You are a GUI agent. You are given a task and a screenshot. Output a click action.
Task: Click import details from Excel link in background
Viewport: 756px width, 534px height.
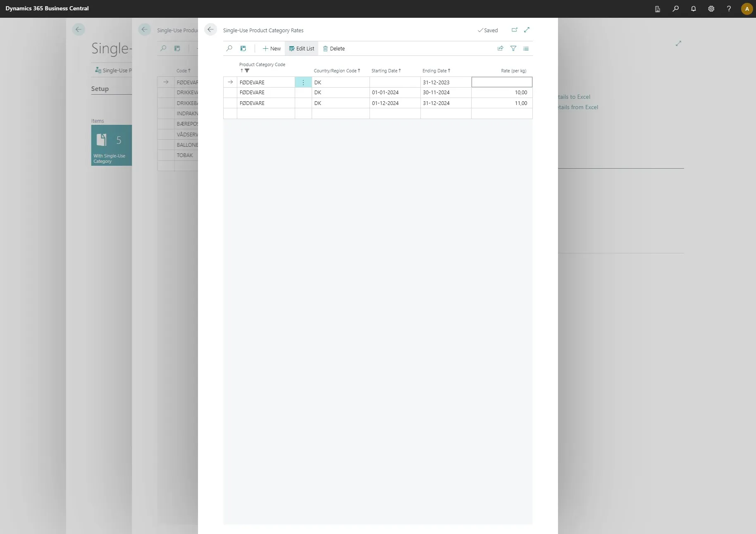click(x=578, y=107)
